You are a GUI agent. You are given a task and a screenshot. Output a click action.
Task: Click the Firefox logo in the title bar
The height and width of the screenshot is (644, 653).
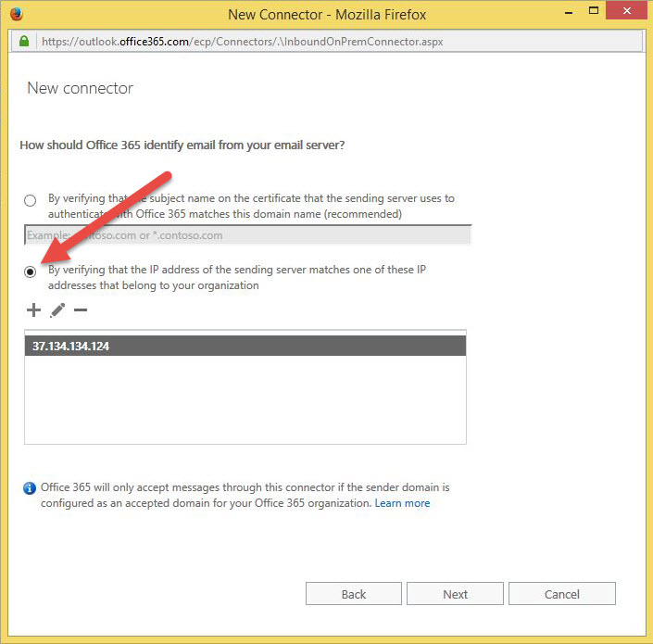point(17,14)
